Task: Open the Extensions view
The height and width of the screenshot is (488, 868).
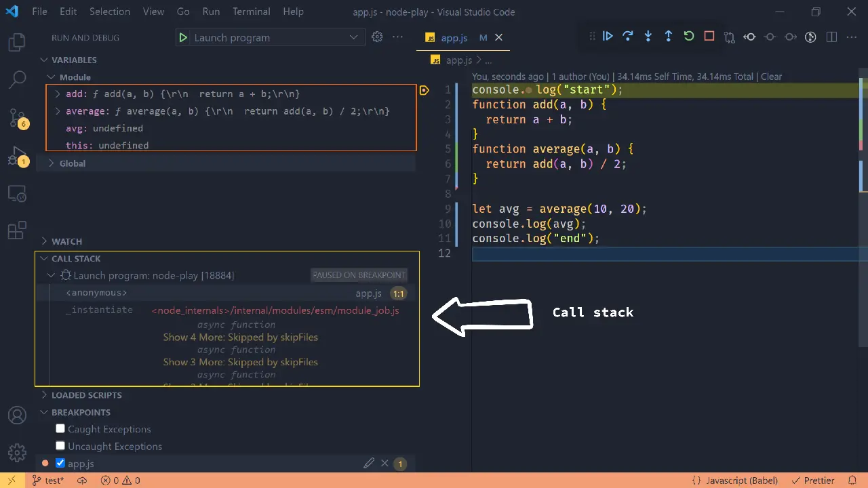Action: [x=17, y=230]
